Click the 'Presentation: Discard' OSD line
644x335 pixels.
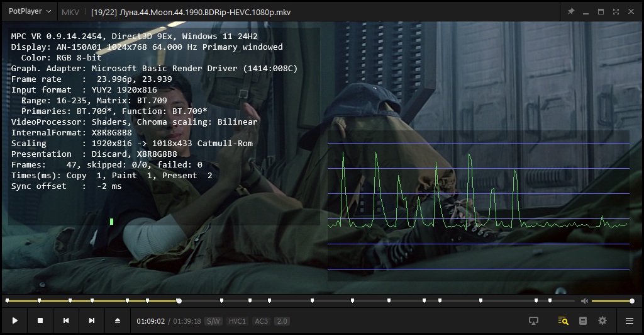tap(94, 154)
